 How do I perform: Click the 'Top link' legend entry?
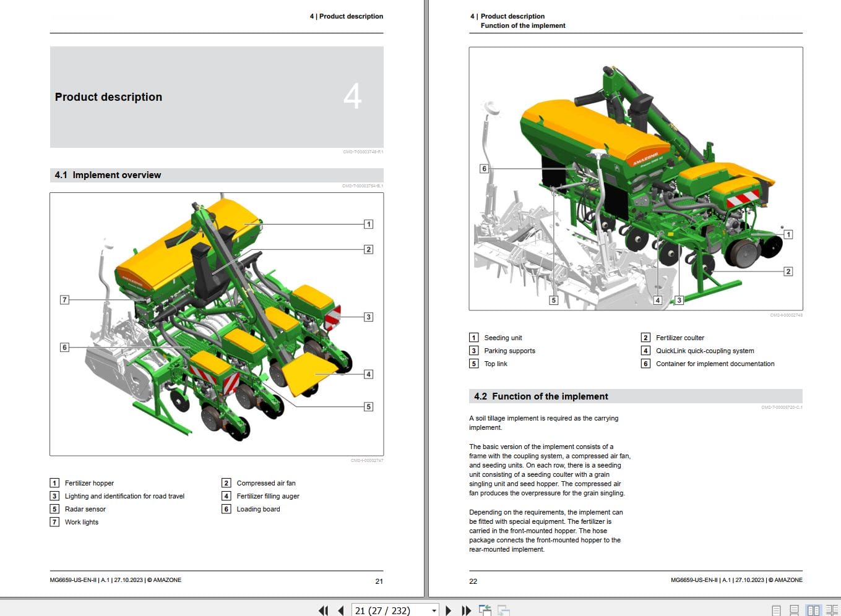495,364
